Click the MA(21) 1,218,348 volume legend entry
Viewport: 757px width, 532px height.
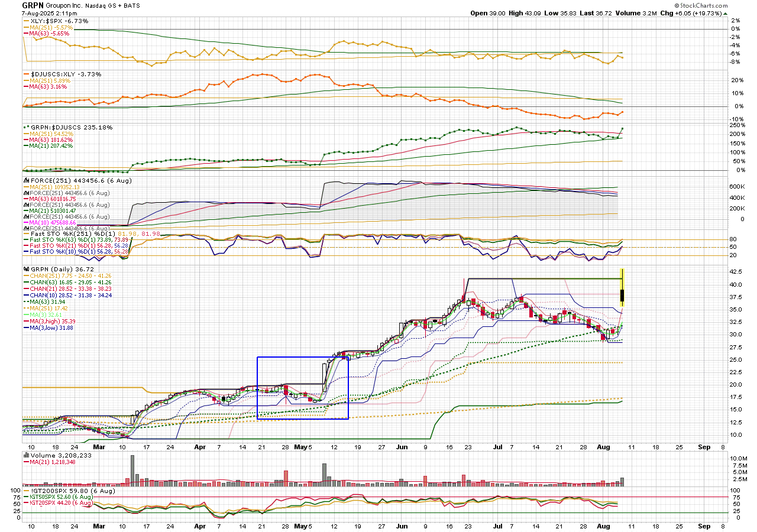click(52, 462)
